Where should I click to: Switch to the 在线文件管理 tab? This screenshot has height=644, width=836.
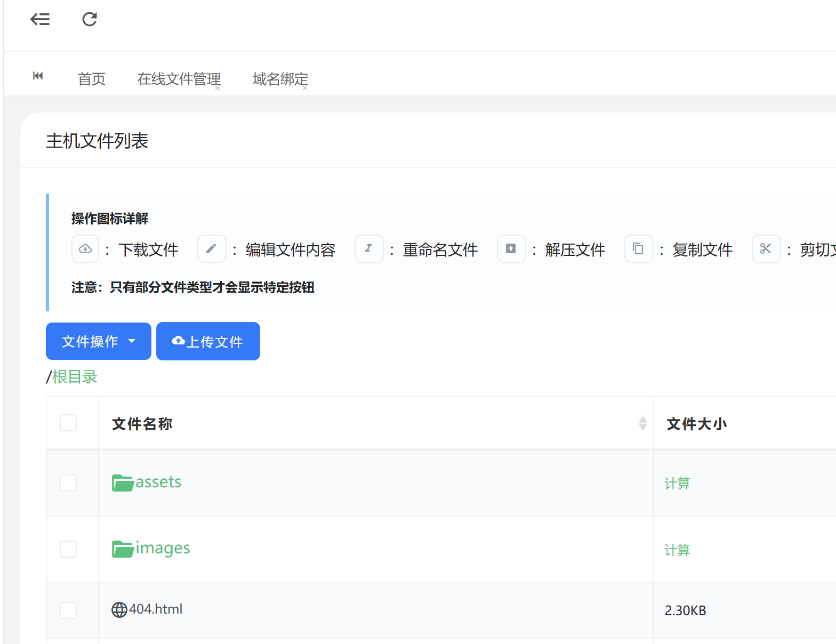[x=179, y=79]
